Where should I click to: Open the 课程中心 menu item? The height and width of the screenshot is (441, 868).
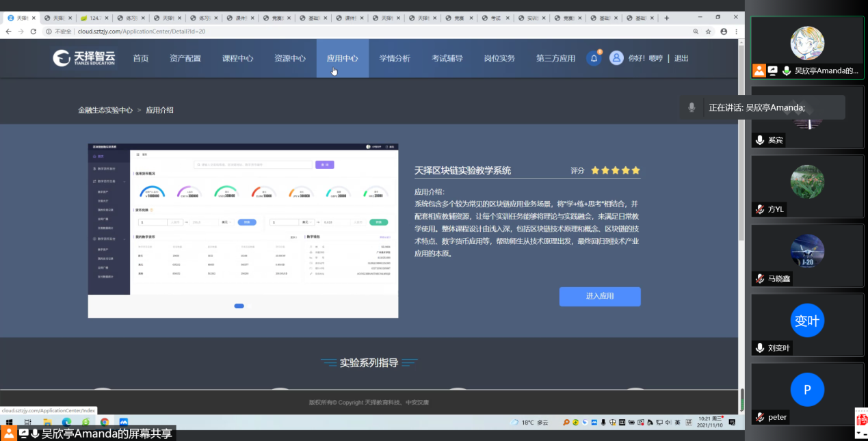tap(237, 59)
